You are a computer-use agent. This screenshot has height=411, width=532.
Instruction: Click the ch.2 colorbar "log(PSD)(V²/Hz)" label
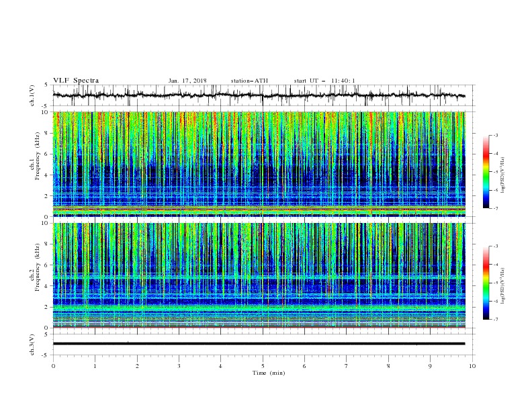click(x=503, y=286)
